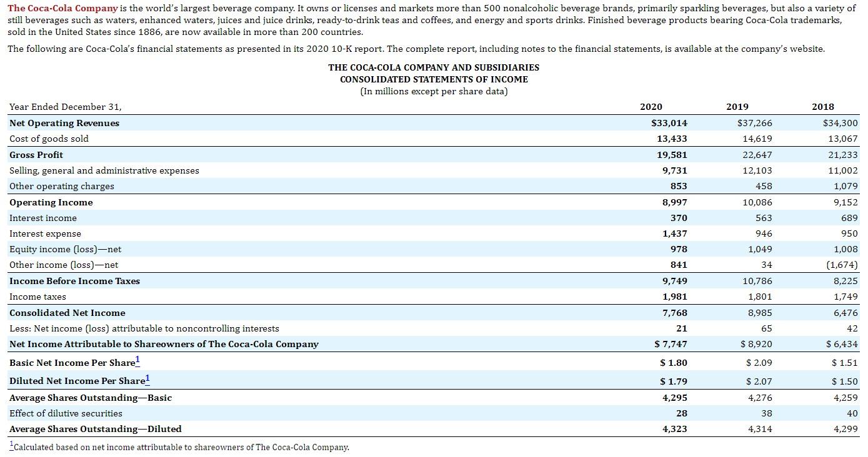Select the 2020 net operating revenues value $33,014
The height and width of the screenshot is (457, 868).
point(669,123)
